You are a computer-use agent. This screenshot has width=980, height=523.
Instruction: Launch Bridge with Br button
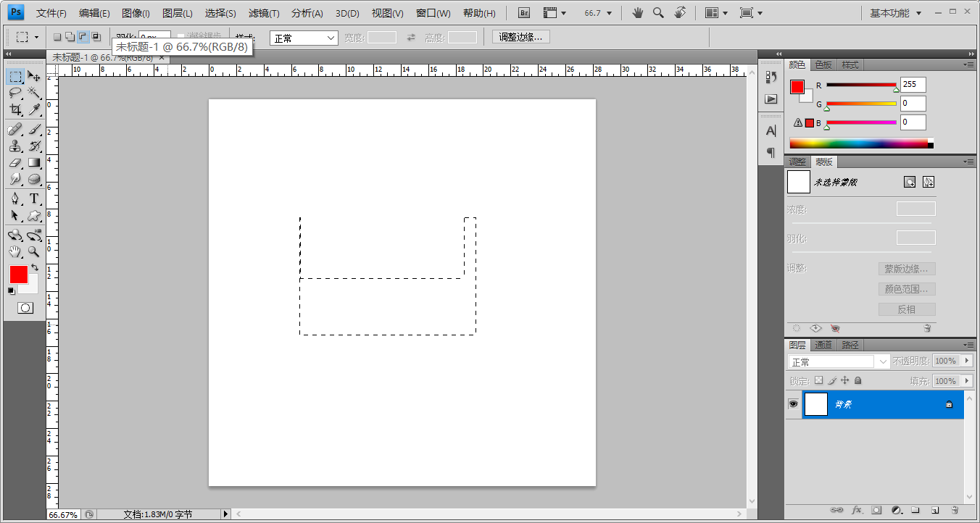click(x=525, y=13)
